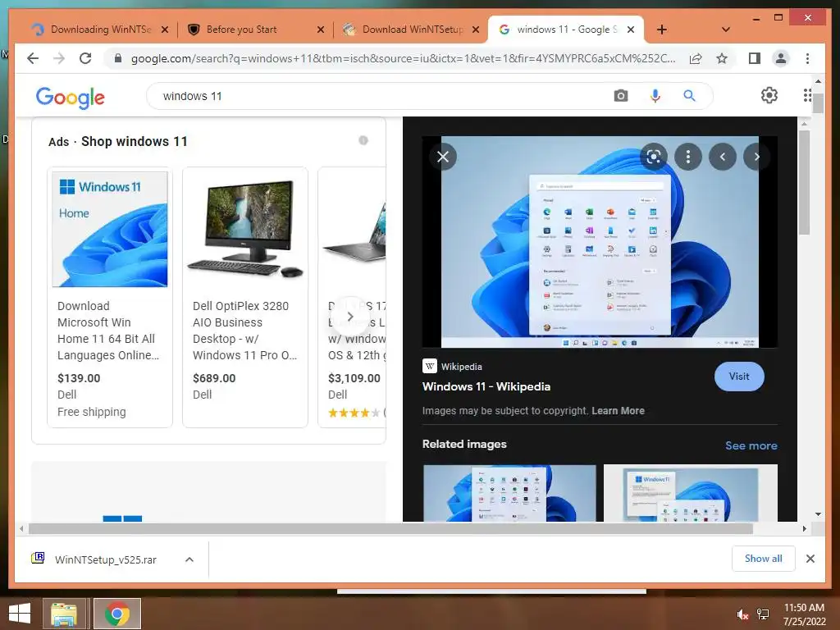Open the taskbar clock and date
This screenshot has height=630, width=840.
(x=804, y=614)
